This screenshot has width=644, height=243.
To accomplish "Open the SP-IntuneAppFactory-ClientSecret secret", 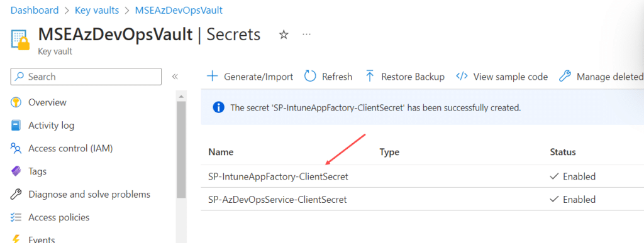I will pyautogui.click(x=278, y=176).
